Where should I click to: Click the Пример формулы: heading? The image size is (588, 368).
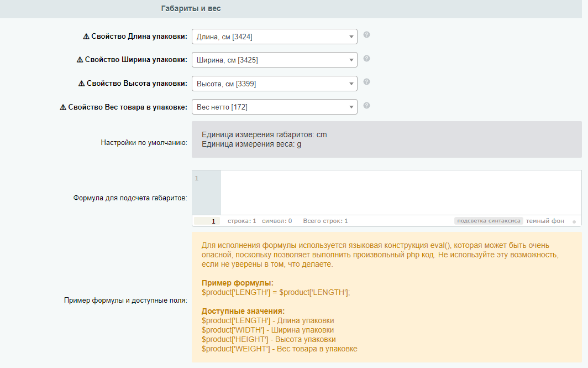coord(238,283)
